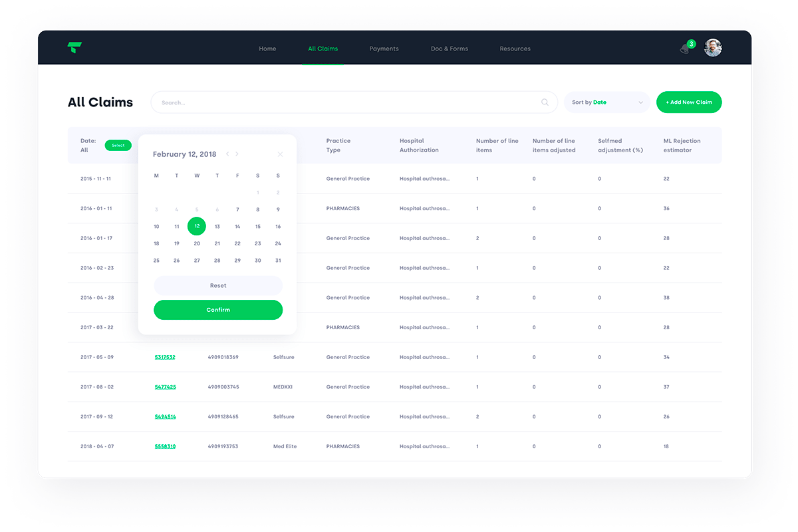
Task: Expand the Sort by Date dropdown
Action: (x=607, y=102)
